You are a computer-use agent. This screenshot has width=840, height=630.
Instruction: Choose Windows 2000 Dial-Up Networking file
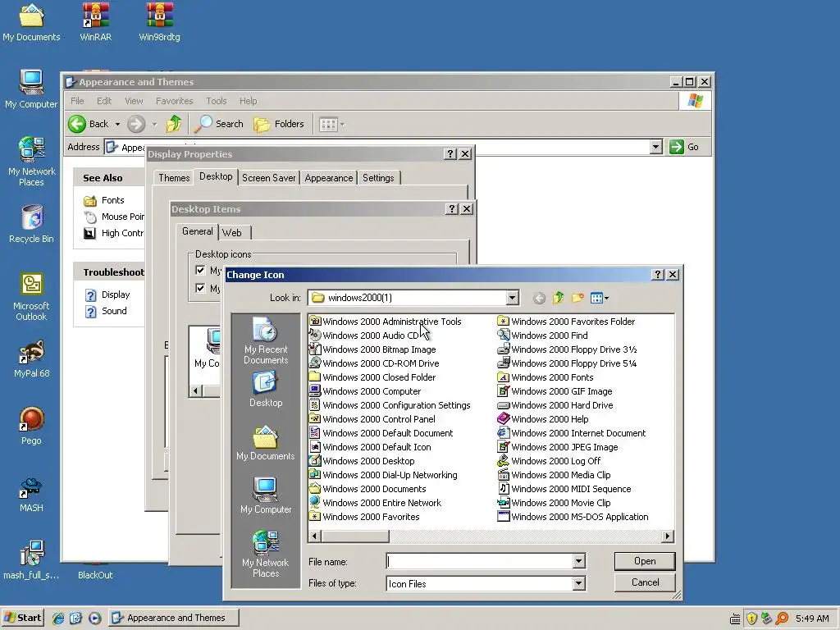coord(384,475)
